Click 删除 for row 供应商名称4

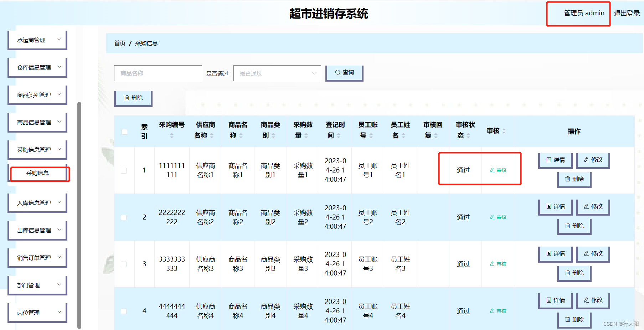tap(574, 320)
